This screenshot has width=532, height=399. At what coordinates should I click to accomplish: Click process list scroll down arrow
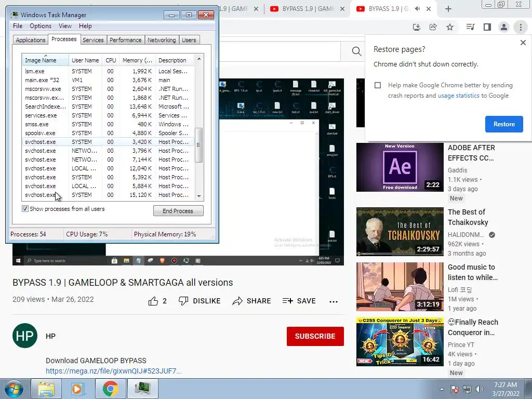199,196
